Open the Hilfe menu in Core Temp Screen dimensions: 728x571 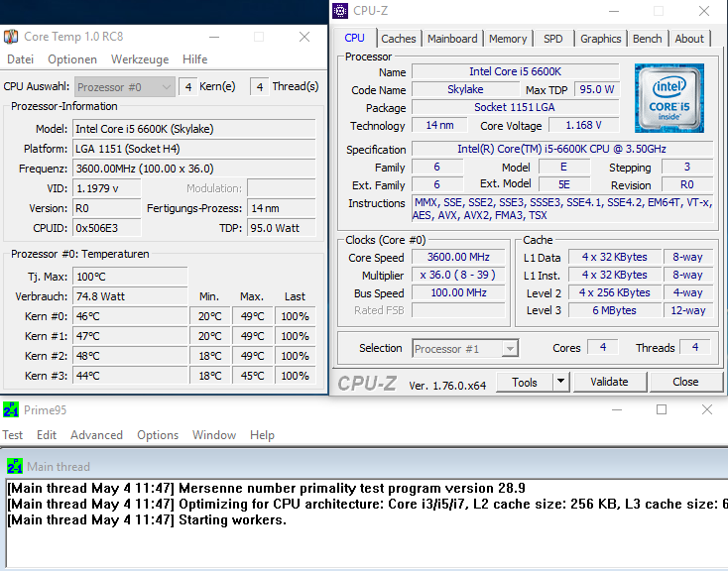pos(195,59)
